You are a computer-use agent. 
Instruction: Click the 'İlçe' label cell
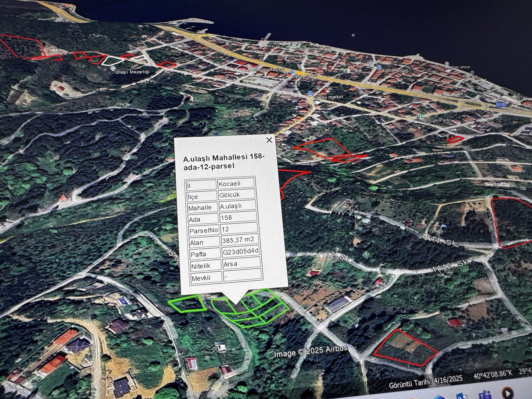click(x=202, y=196)
